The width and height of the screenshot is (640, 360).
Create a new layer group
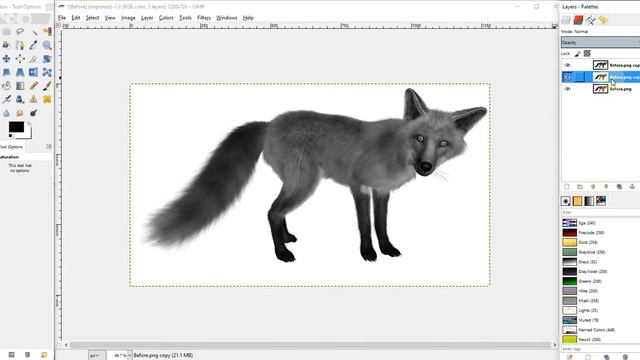[x=580, y=187]
